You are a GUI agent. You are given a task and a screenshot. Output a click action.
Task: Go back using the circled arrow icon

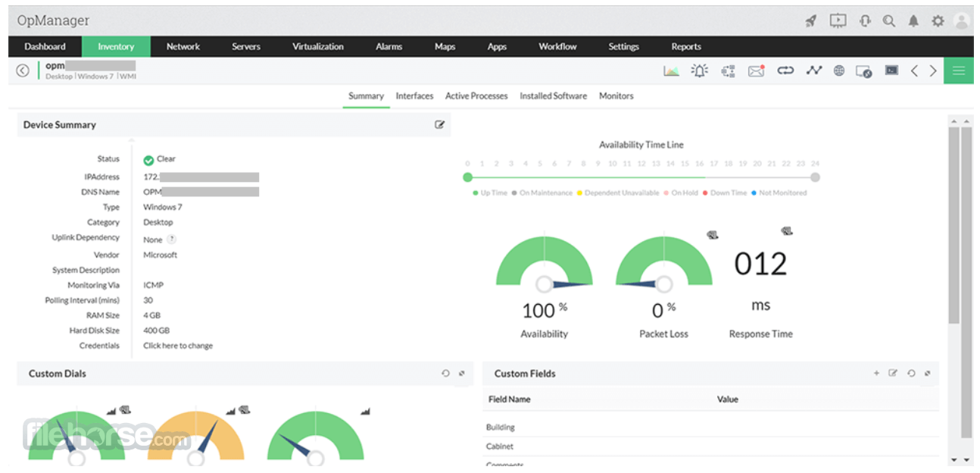[x=23, y=70]
